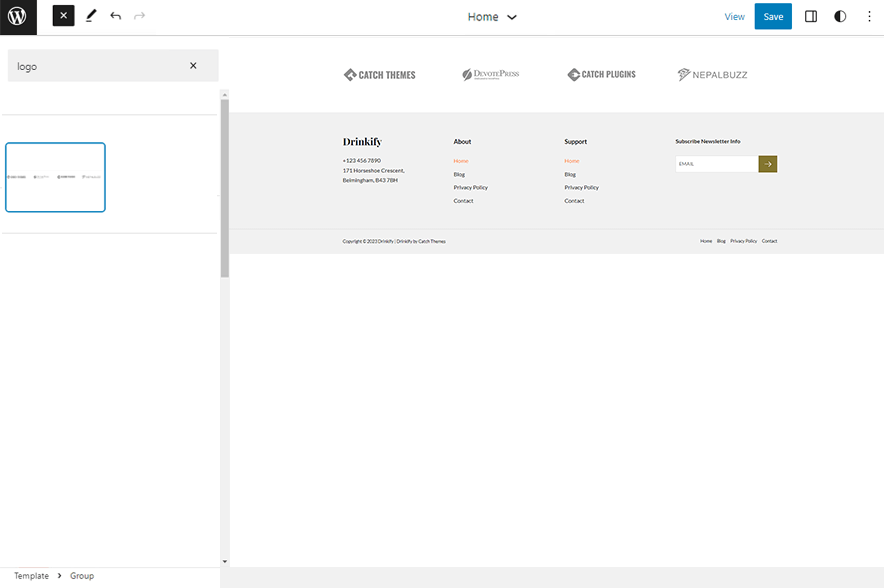Open the three-dot Options menu
This screenshot has height=588, width=884.
tap(868, 17)
